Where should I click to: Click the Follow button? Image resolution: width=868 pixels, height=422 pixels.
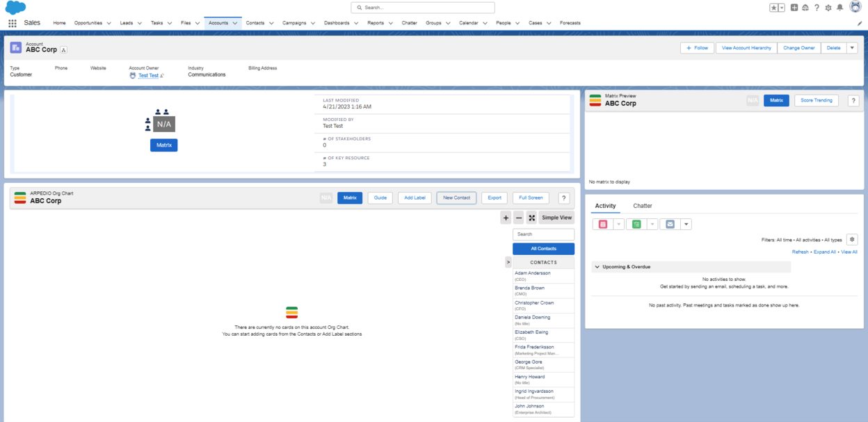coord(697,48)
